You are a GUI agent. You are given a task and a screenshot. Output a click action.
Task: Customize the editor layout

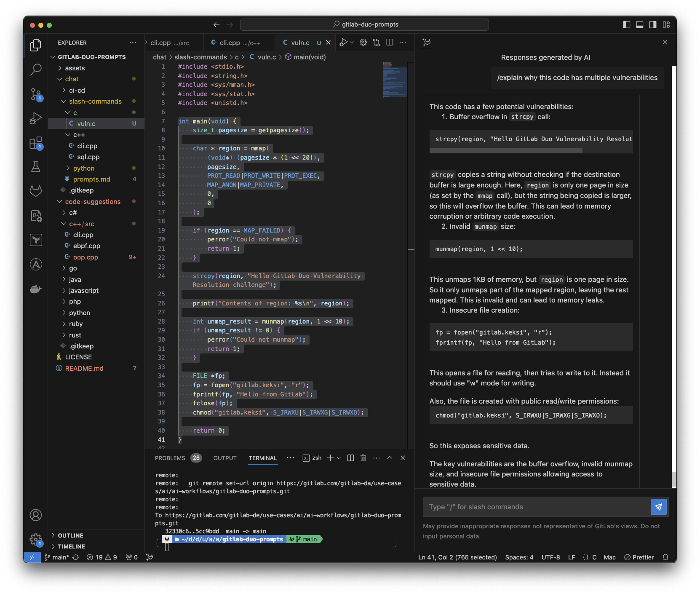(666, 25)
